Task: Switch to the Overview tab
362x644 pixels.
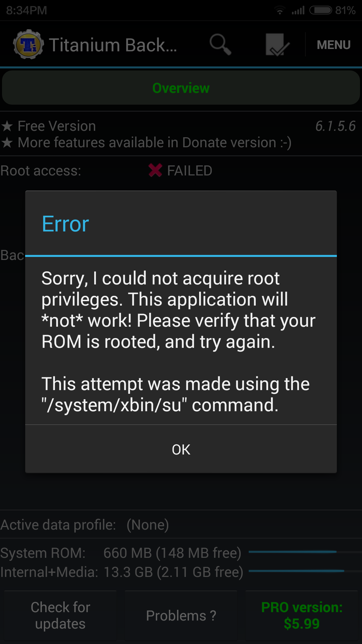Action: coord(181,88)
